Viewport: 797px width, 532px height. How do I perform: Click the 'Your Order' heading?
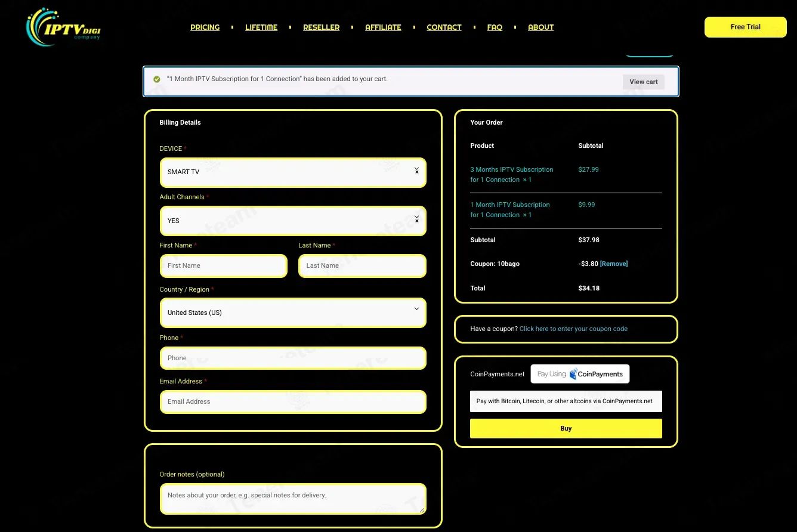pyautogui.click(x=486, y=122)
